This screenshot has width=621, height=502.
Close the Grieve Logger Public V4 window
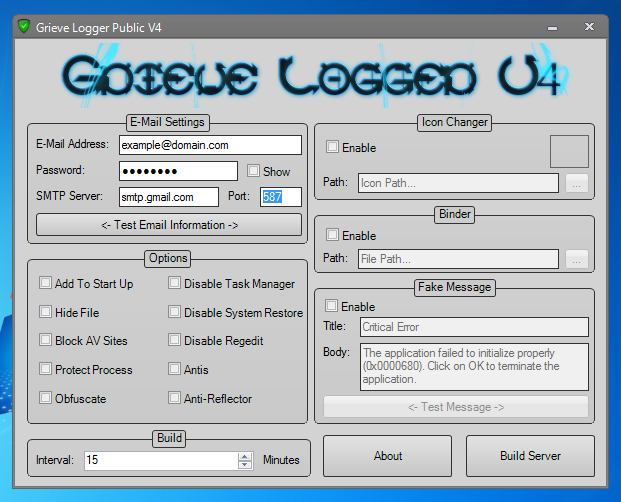click(x=589, y=27)
